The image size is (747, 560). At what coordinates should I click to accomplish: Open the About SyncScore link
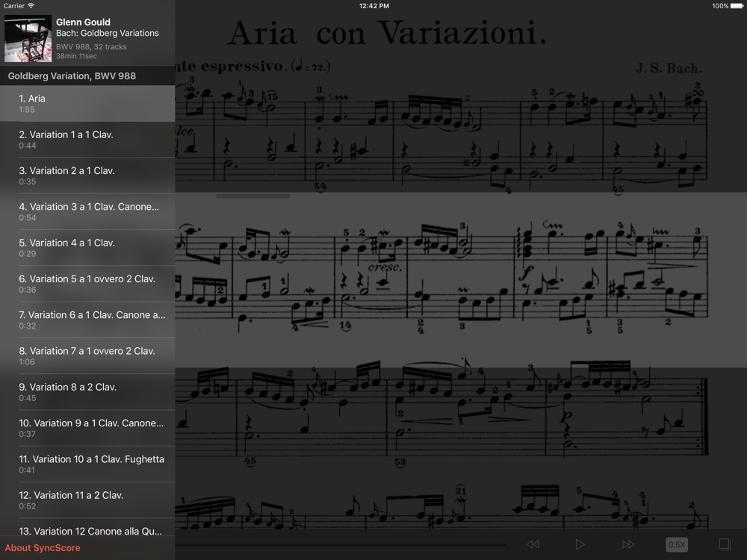[43, 547]
